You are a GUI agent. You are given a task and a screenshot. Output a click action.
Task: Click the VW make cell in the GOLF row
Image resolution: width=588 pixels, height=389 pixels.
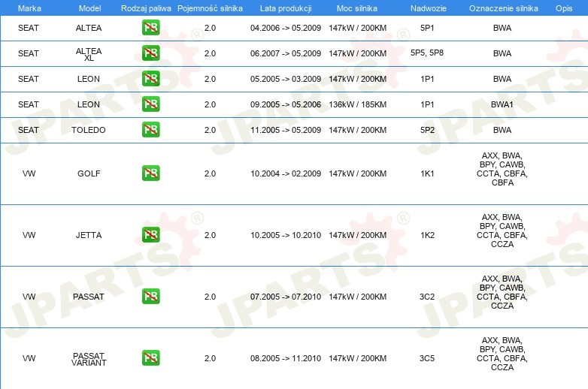click(29, 173)
